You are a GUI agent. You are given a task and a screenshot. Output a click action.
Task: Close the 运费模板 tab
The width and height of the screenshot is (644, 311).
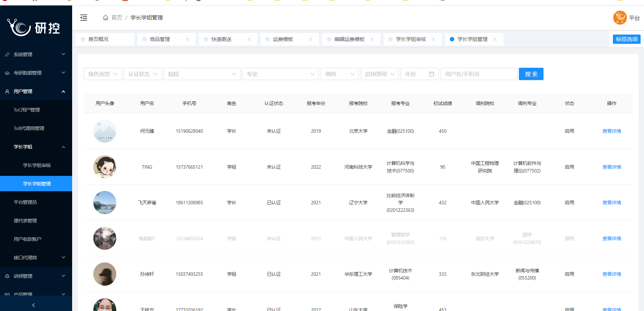pyautogui.click(x=310, y=39)
